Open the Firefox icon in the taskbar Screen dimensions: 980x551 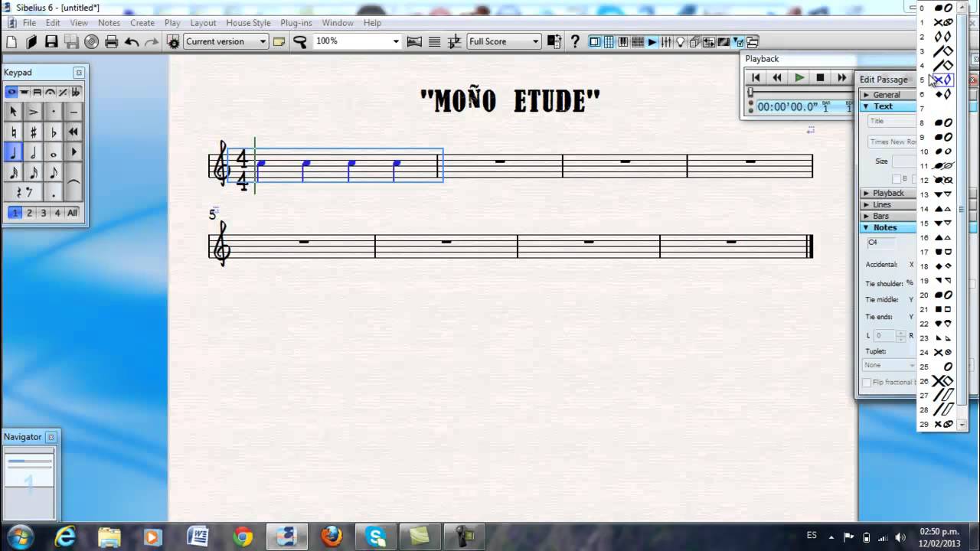332,536
